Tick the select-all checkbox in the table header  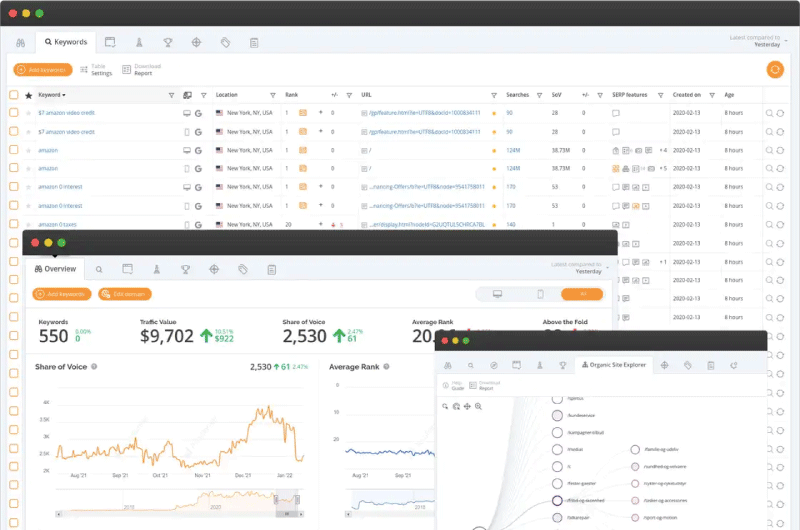tap(14, 95)
